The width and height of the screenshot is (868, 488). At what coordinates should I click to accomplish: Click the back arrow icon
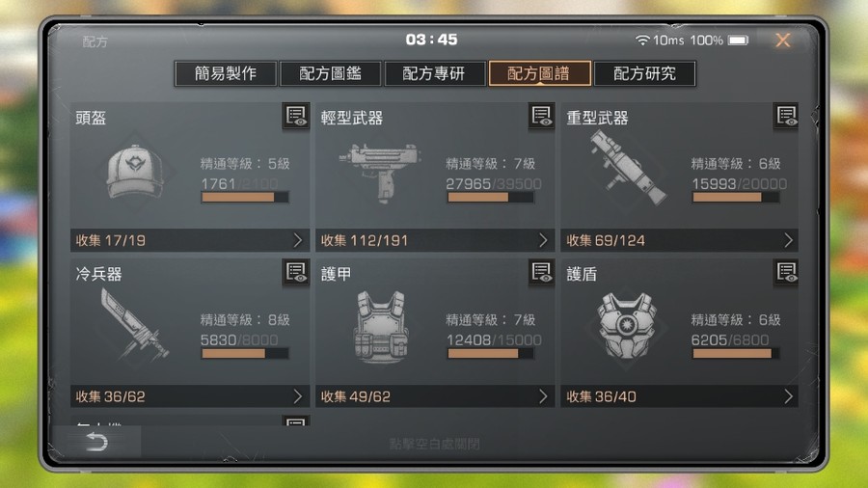pyautogui.click(x=96, y=442)
